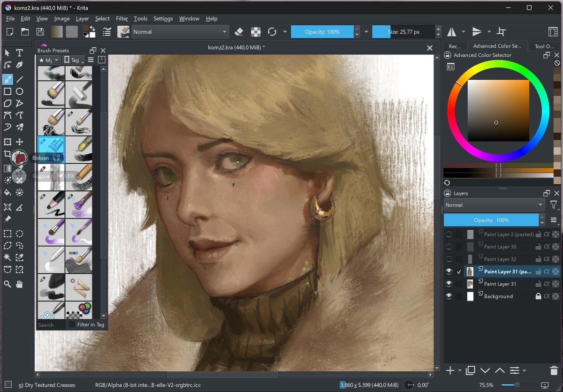This screenshot has height=392, width=563.
Task: Open the fill patterns chooser
Action: [x=72, y=32]
